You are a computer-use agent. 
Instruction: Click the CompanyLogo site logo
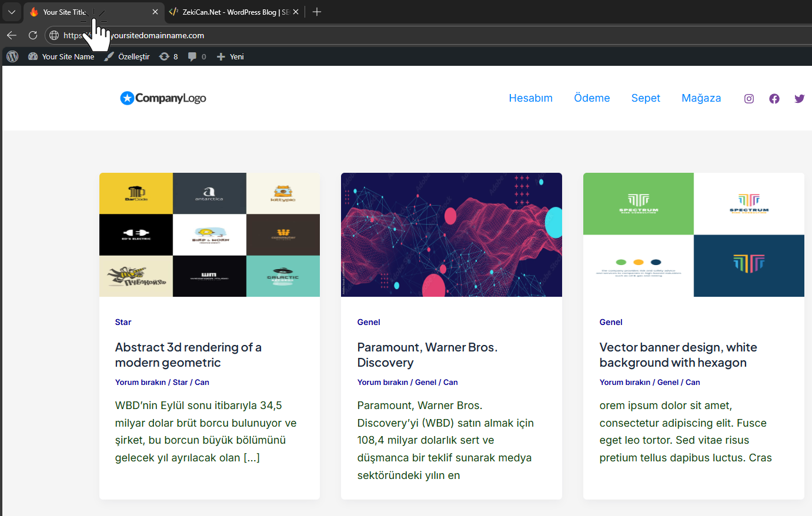coord(163,98)
